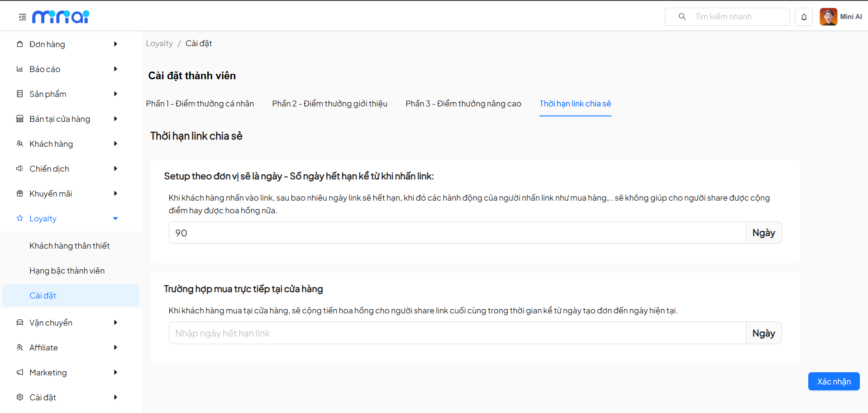Switch to Phần 1 - Điểm thưởng cá nhân tab
This screenshot has height=413, width=868.
click(x=200, y=104)
